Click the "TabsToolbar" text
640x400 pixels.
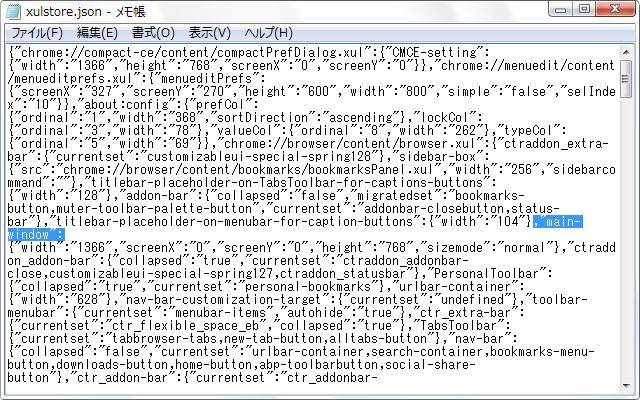[x=459, y=326]
